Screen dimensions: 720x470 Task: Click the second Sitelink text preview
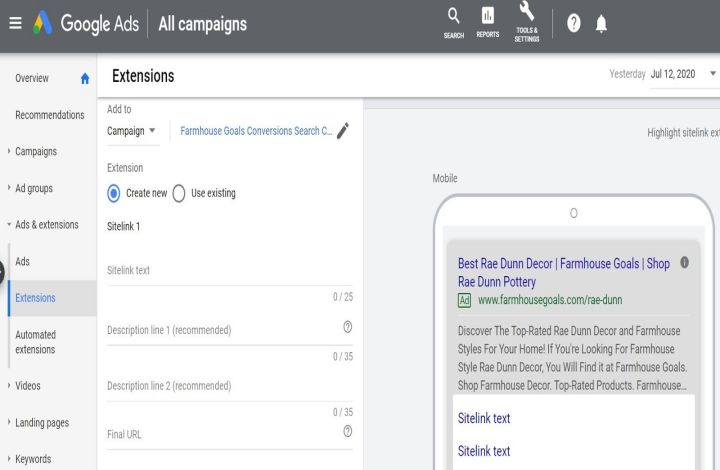[484, 451]
